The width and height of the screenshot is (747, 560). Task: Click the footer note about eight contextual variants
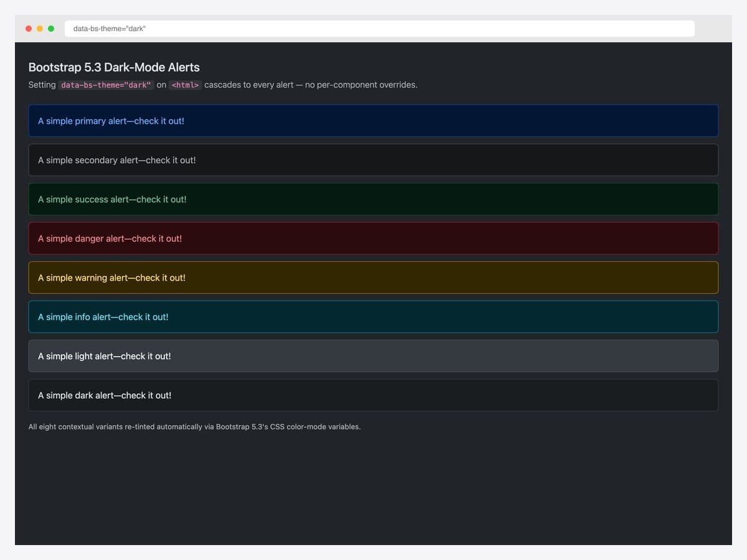point(194,427)
